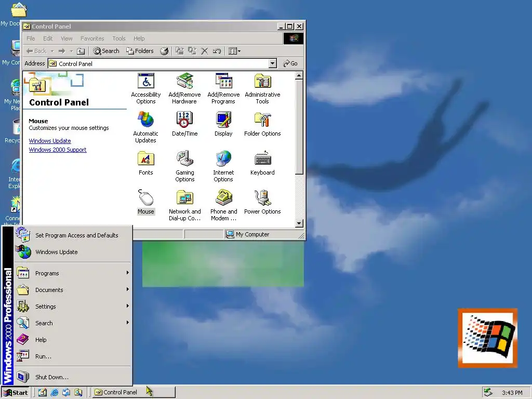The width and height of the screenshot is (532, 399).
Task: Open the View menu
Action: point(66,38)
